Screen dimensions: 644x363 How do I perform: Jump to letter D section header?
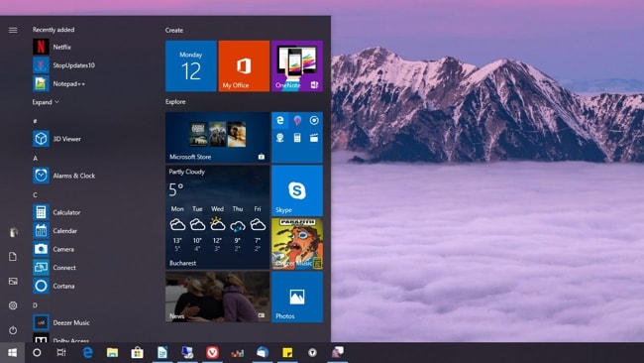[x=36, y=305]
